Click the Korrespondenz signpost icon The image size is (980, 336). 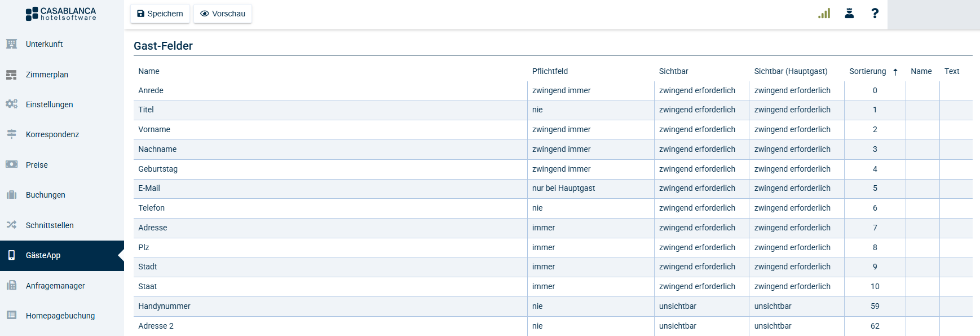pos(11,134)
